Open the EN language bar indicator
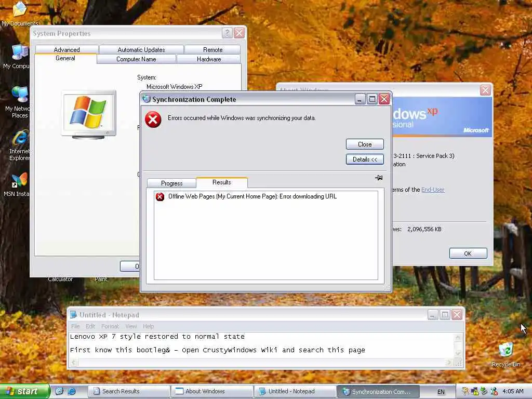532x399 pixels. click(x=441, y=392)
